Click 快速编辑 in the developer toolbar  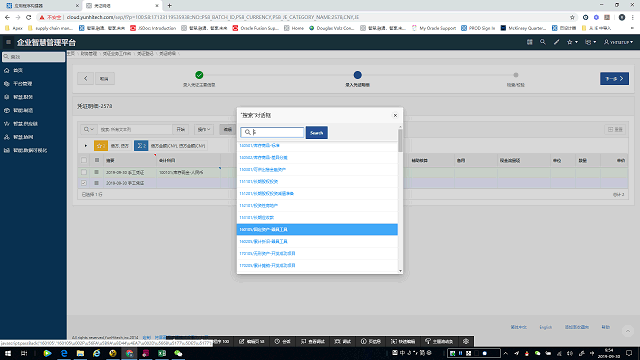(403, 342)
